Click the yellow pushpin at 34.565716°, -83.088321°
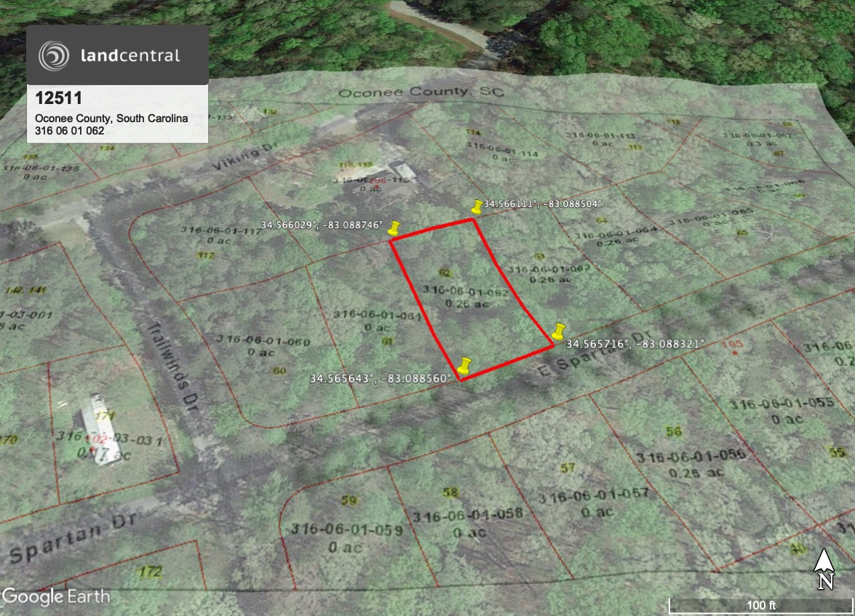 point(558,332)
